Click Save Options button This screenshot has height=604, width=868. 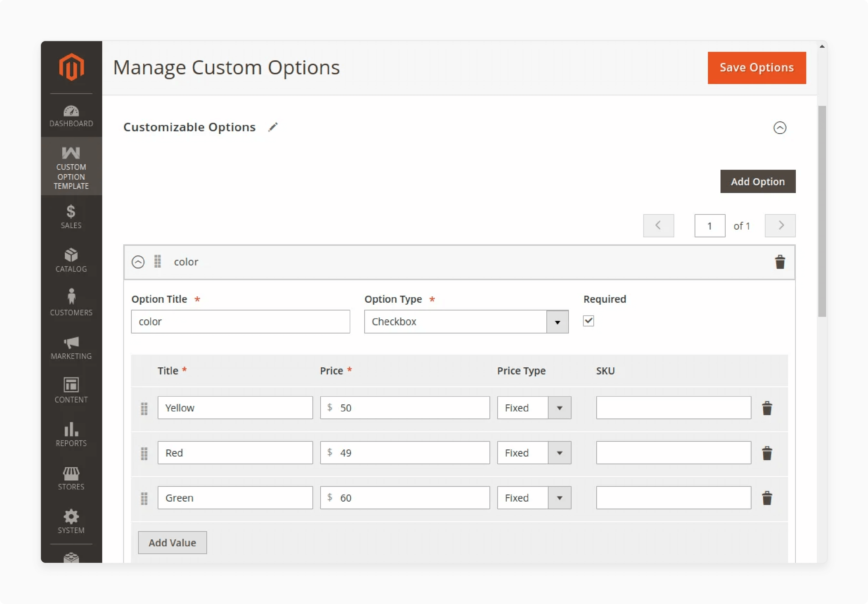coord(757,68)
